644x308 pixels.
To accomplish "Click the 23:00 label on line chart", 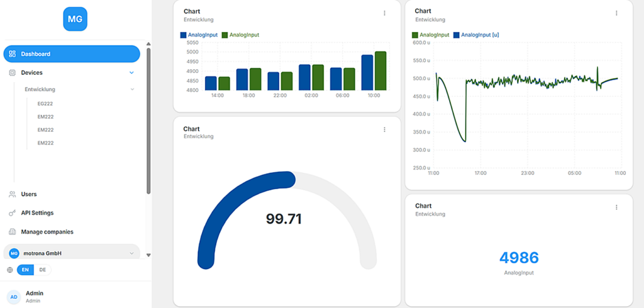I will 528,173.
